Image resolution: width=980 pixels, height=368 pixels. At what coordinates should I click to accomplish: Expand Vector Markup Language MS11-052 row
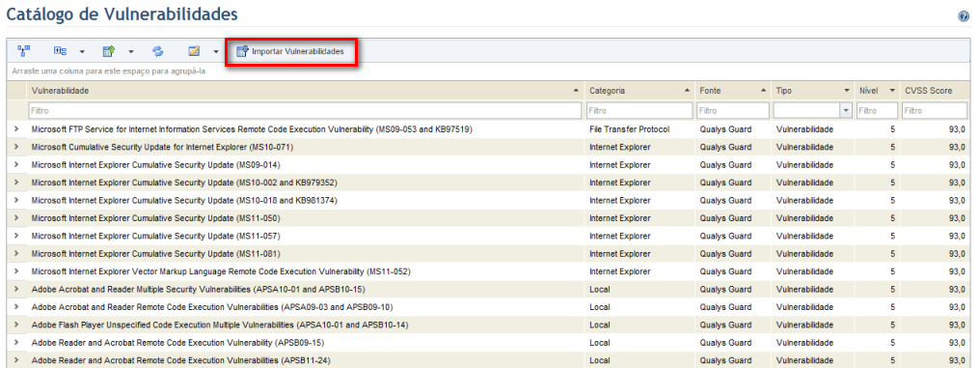[x=16, y=271]
